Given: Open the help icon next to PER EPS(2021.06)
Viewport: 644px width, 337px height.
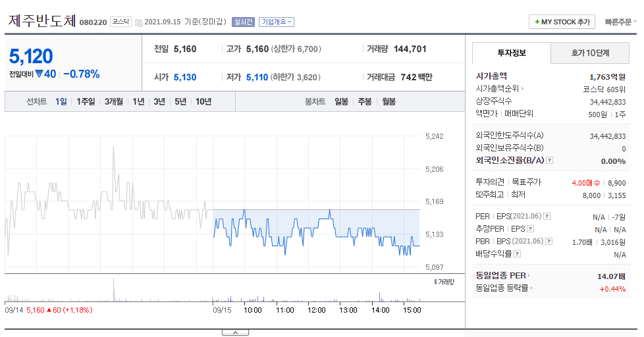Looking at the screenshot, I should [x=547, y=217].
